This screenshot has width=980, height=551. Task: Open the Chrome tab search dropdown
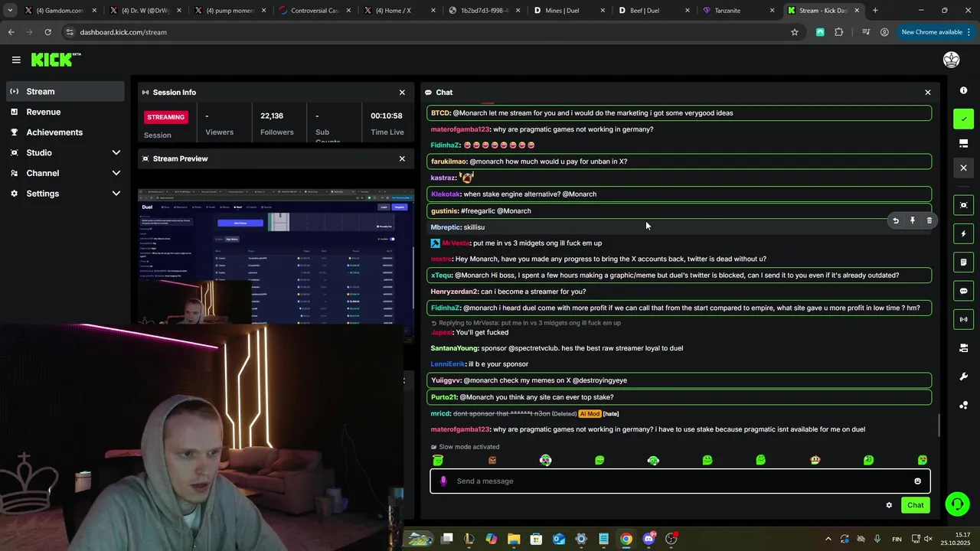[10, 11]
